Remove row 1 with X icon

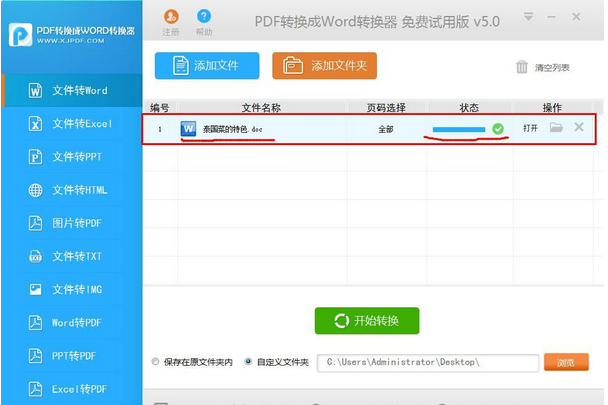tap(579, 127)
